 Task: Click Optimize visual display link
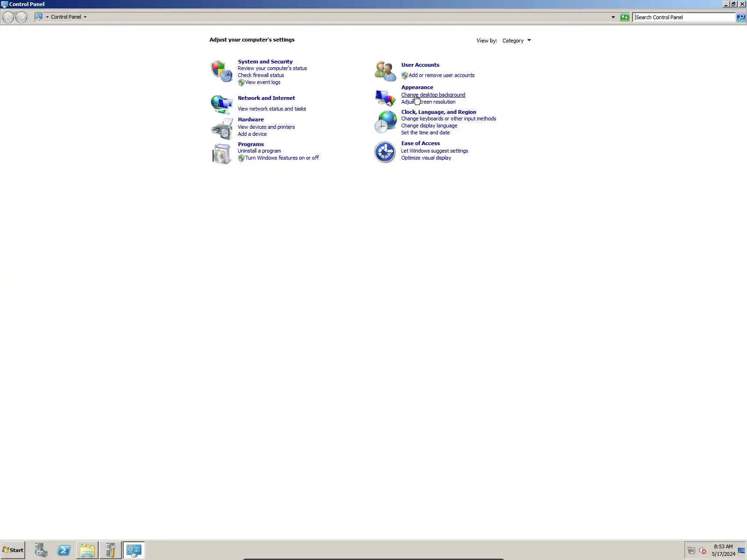(426, 158)
